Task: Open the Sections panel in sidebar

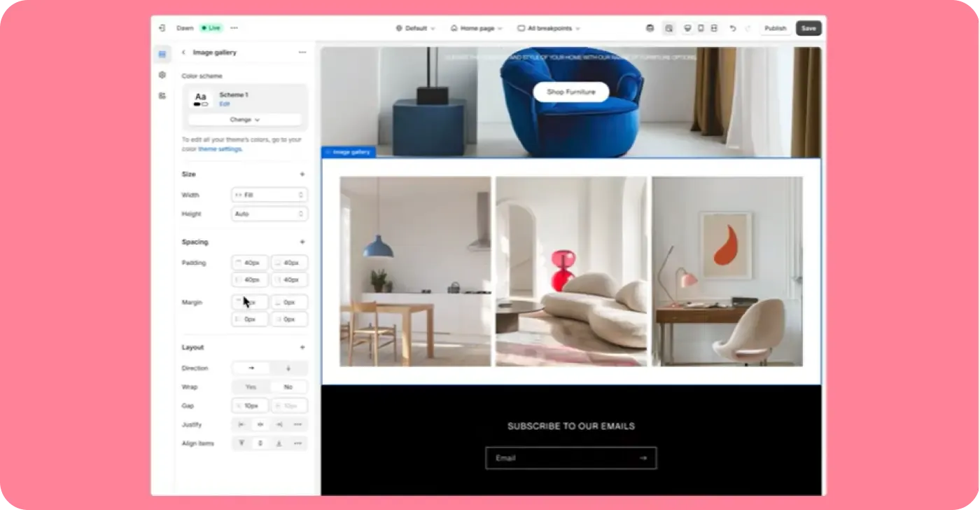Action: (x=162, y=54)
